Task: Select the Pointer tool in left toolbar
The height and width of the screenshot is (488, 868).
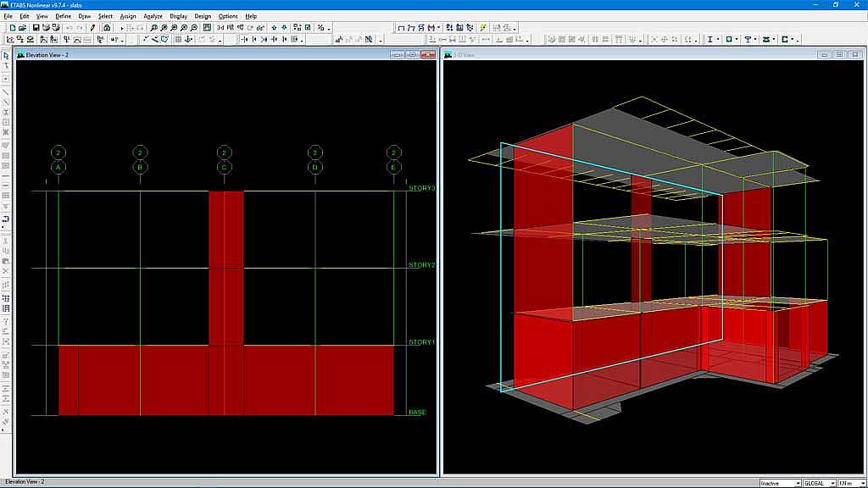Action: pyautogui.click(x=6, y=56)
